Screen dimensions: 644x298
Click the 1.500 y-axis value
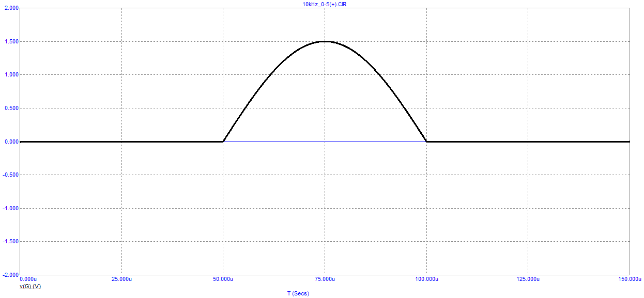click(11, 42)
